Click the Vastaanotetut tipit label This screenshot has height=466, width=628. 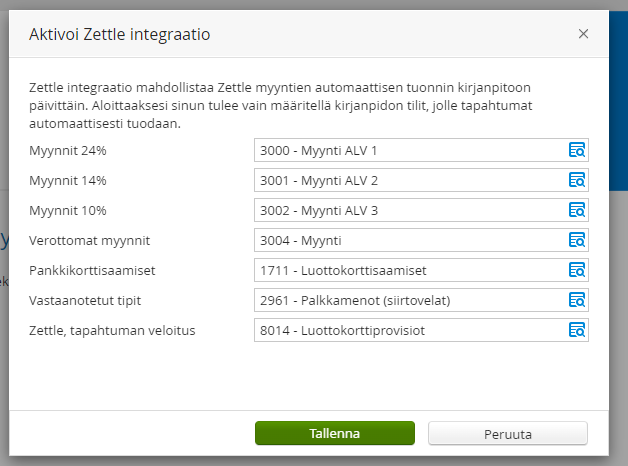tap(85, 301)
